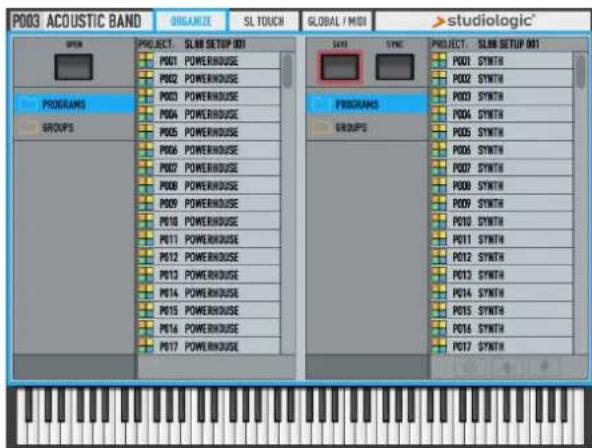The image size is (592, 448).
Task: Click the grid icon of right P006 SYNTH
Action: click(x=439, y=150)
